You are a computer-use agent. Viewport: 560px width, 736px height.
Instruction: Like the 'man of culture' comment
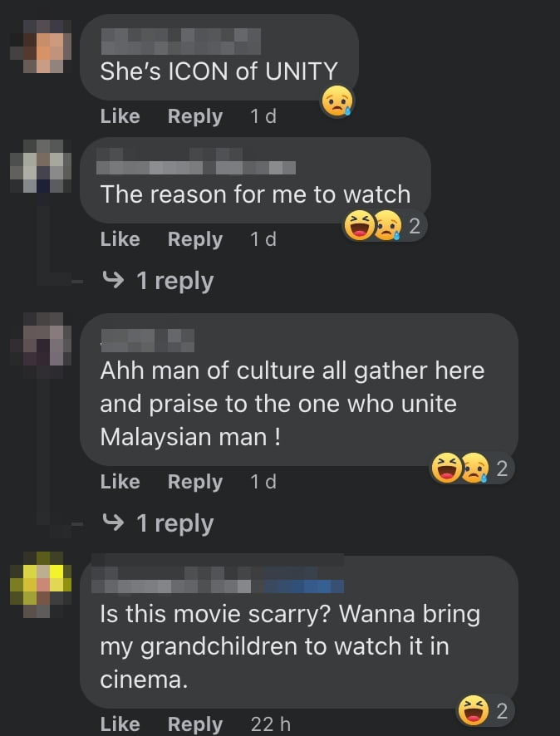coord(120,482)
